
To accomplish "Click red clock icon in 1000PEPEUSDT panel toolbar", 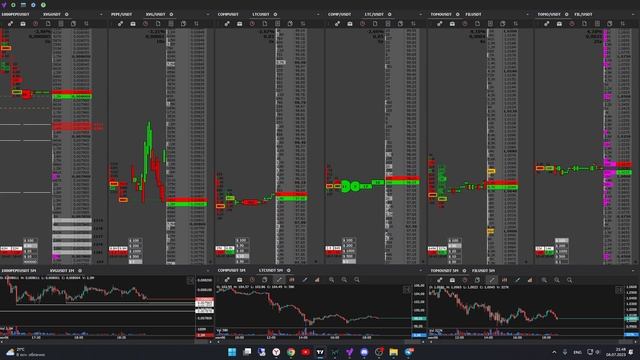I will tap(36, 24).
